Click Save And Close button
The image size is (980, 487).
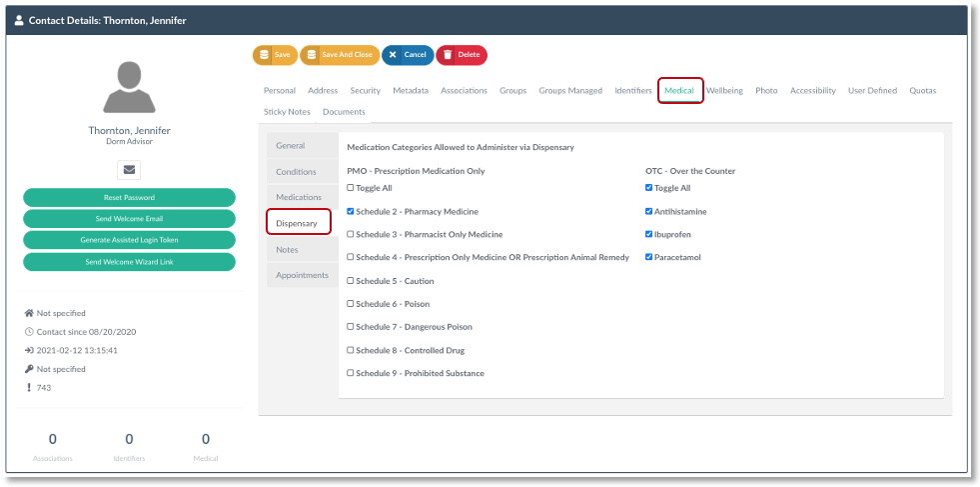[340, 55]
